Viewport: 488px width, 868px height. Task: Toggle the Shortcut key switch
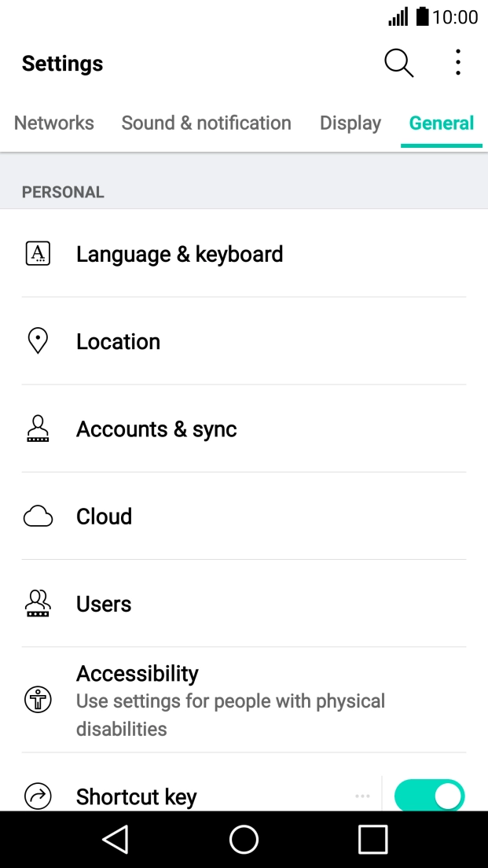(x=429, y=796)
